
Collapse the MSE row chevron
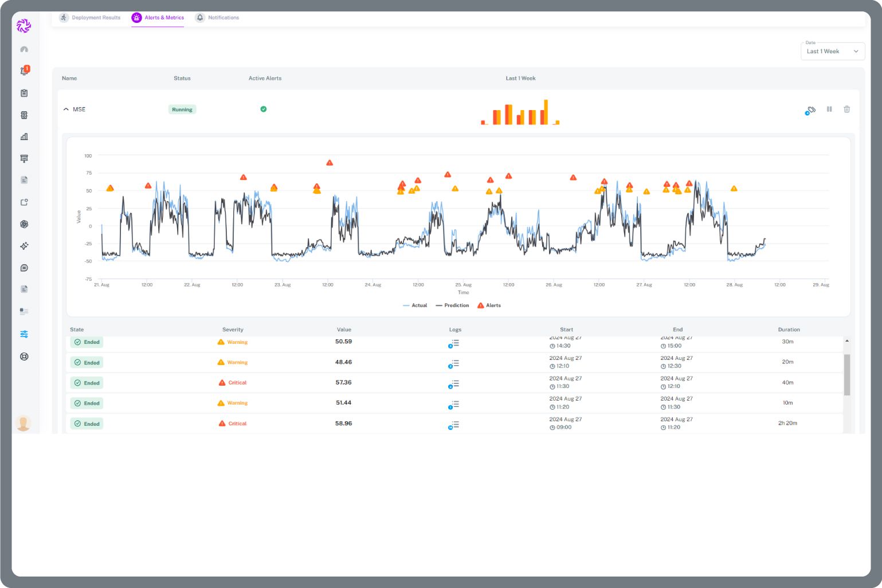66,109
